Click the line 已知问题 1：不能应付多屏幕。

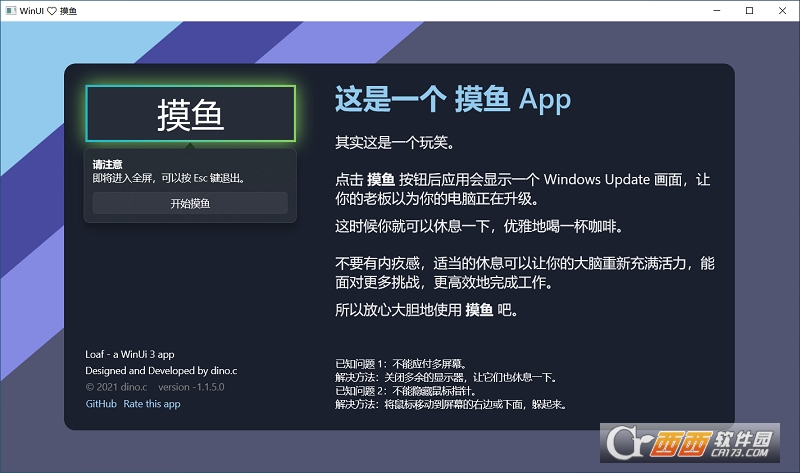[401, 364]
